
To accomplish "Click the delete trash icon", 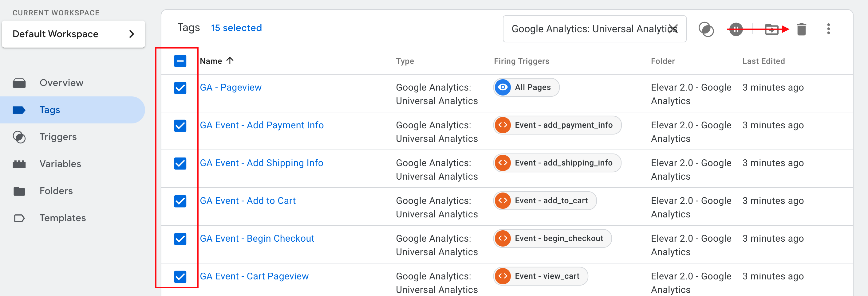I will [801, 29].
